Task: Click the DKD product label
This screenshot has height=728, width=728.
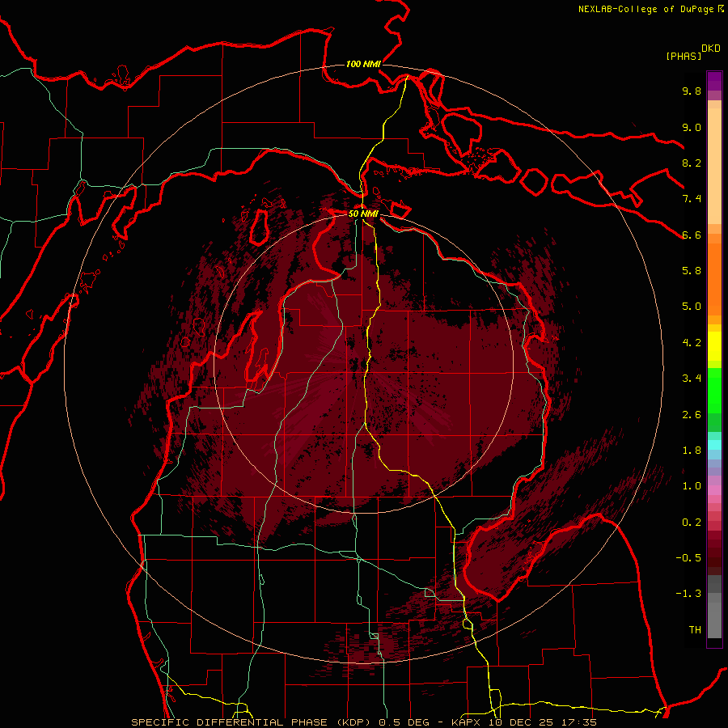Action: [711, 49]
